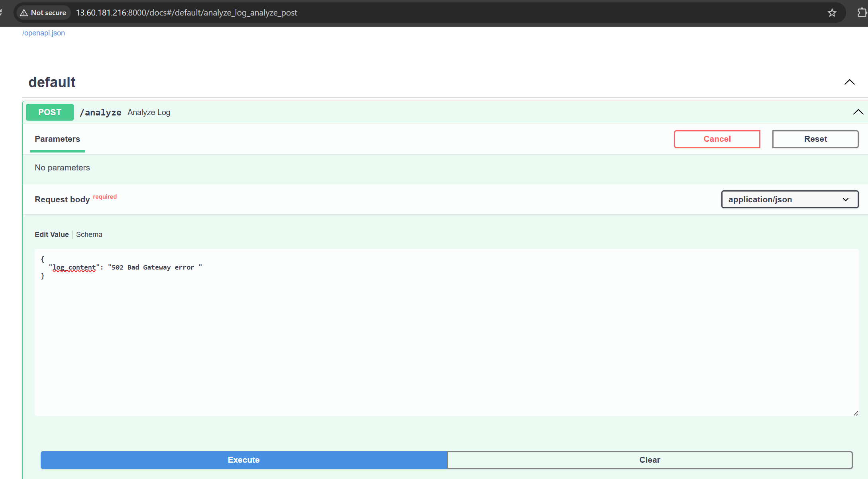Click the /analyze endpoint path
This screenshot has height=479, width=868.
100,113
